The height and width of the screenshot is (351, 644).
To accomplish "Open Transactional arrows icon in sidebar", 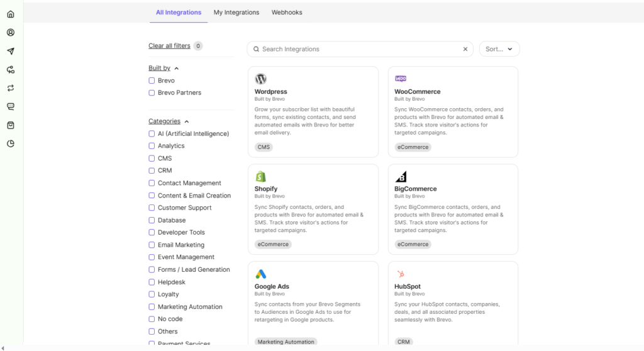I will pos(11,88).
